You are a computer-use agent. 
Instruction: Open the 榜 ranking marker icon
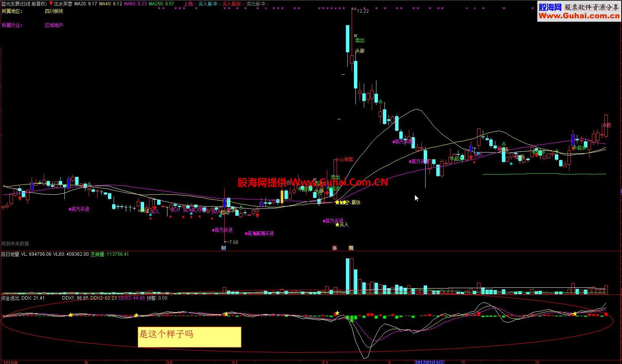click(x=351, y=248)
